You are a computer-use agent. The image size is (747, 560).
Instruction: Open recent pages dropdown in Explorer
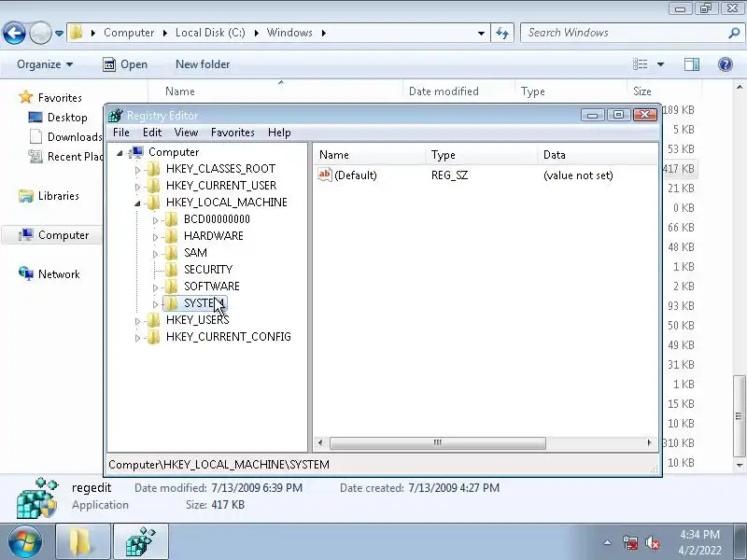[x=59, y=34]
